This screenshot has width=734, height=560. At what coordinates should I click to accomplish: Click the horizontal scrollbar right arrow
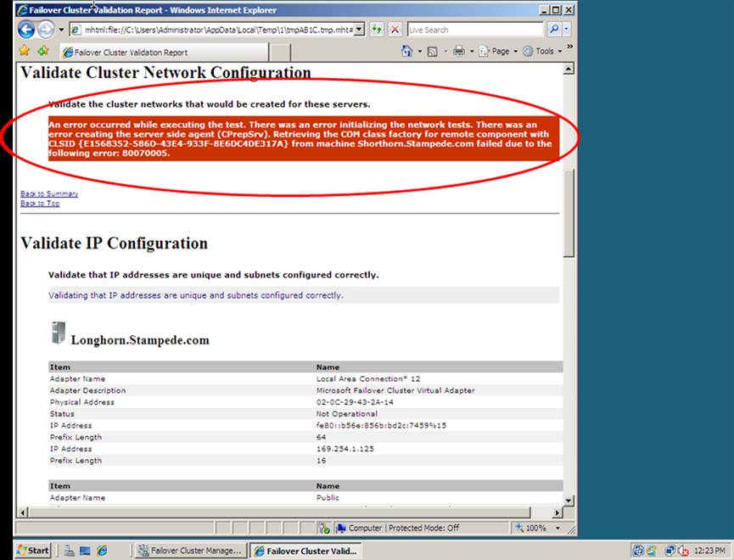557,512
